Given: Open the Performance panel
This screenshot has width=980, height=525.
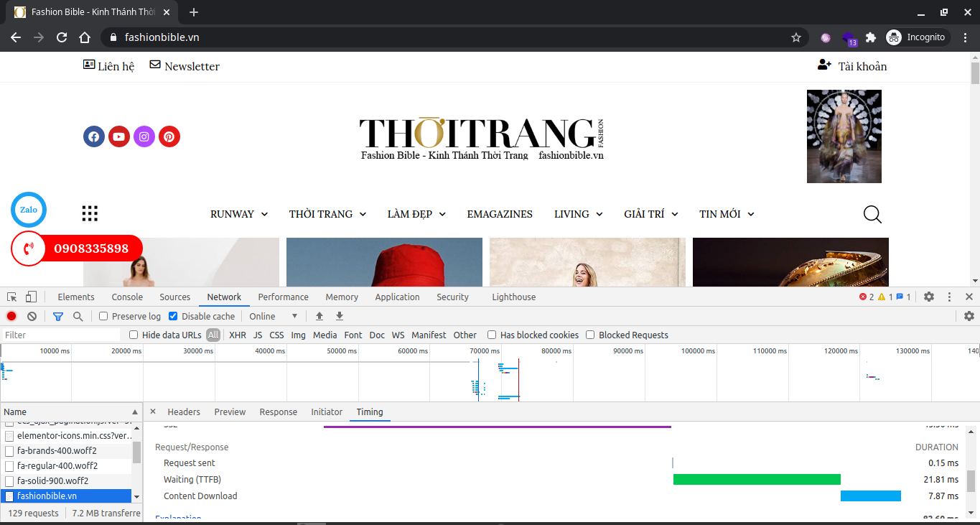Looking at the screenshot, I should click(283, 297).
